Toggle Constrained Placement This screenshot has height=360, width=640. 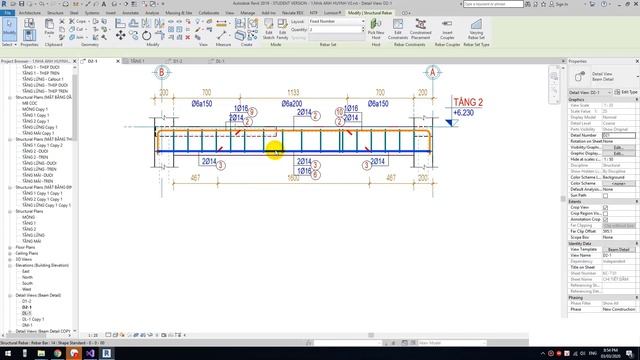point(420,29)
